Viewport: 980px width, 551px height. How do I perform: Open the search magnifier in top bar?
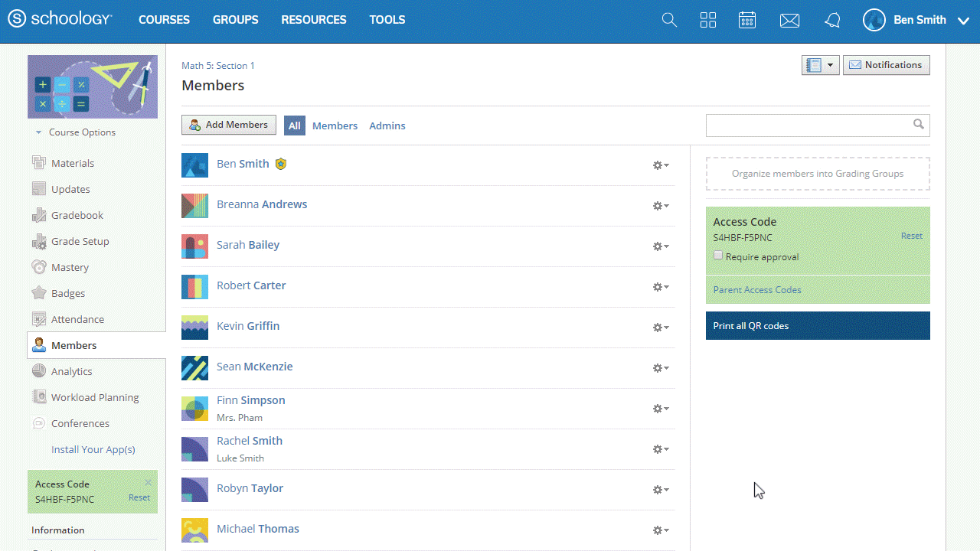click(669, 21)
